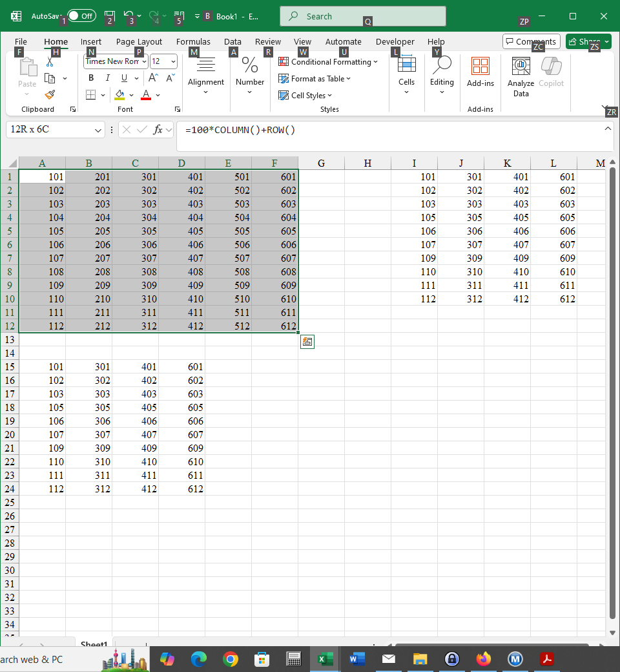
Task: Open Cell Styles menu
Action: 305,95
